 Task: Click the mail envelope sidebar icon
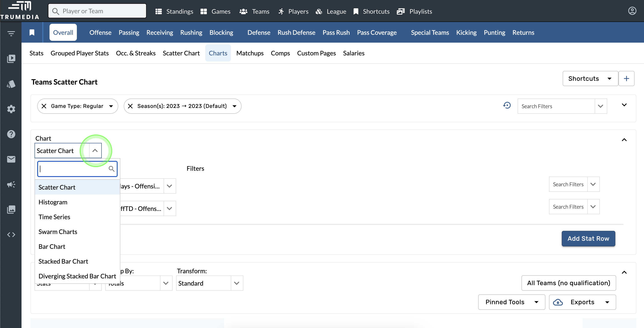pyautogui.click(x=11, y=159)
